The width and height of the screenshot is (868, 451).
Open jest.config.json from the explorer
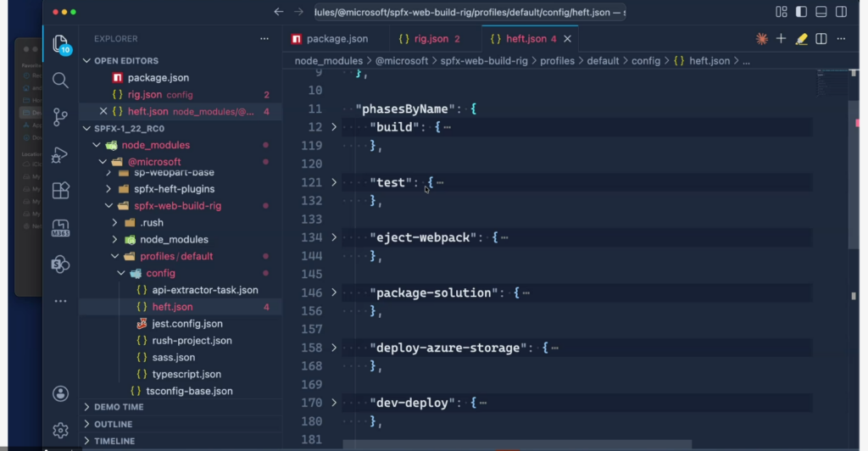pyautogui.click(x=187, y=324)
